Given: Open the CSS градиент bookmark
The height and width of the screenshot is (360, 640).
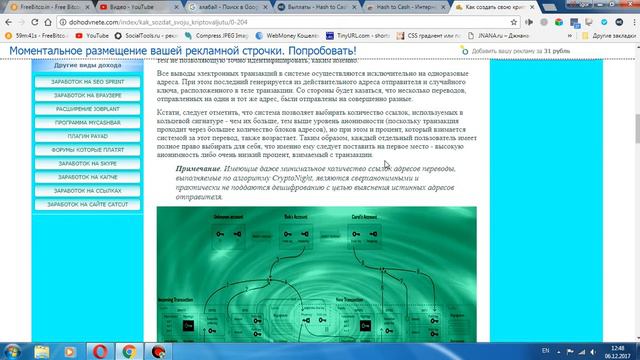Looking at the screenshot, I should click(x=429, y=36).
